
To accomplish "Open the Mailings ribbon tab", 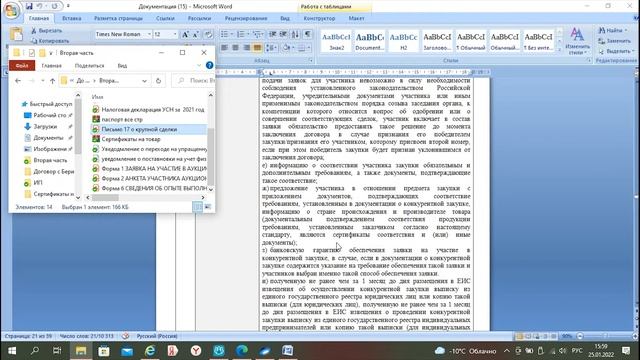I will pyautogui.click(x=199, y=18).
